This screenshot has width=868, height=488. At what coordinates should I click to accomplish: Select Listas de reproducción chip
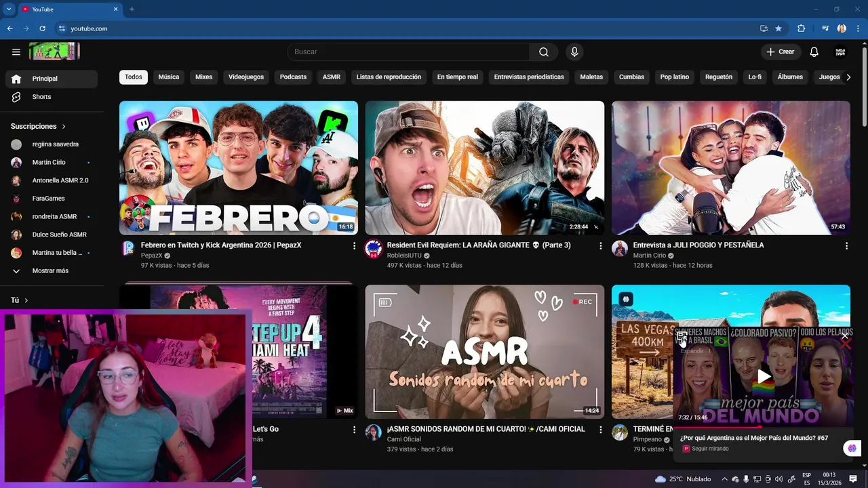tap(389, 77)
